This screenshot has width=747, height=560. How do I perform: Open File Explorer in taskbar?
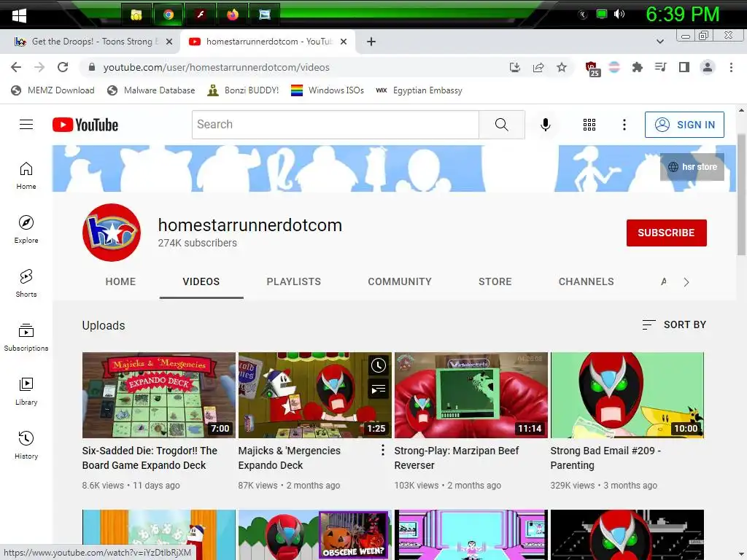pos(136,15)
